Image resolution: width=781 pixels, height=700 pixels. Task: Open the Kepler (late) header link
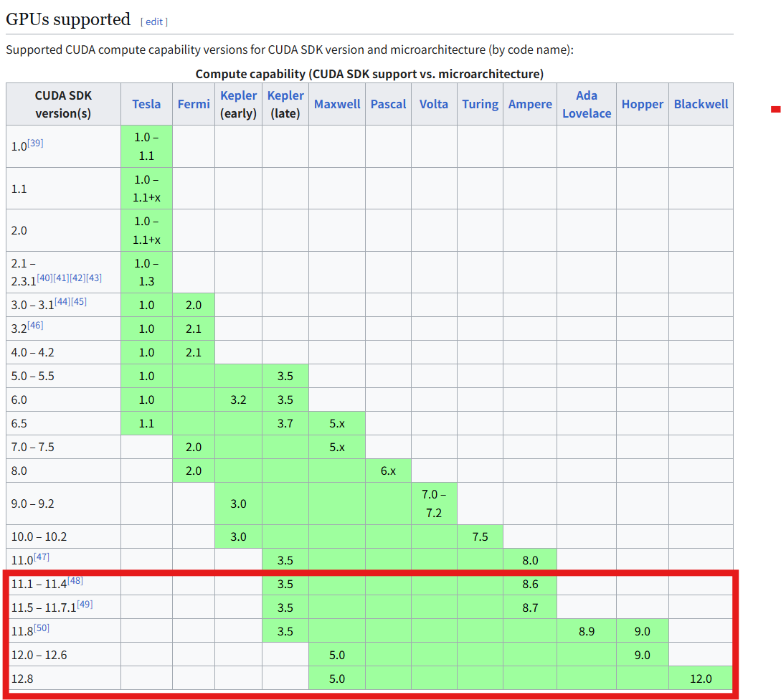[285, 95]
